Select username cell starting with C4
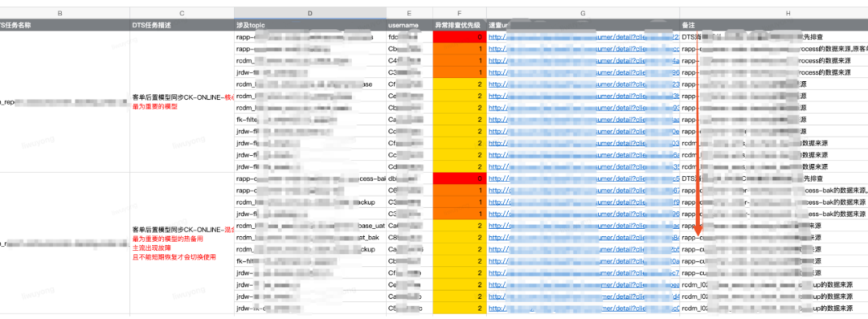 409,60
